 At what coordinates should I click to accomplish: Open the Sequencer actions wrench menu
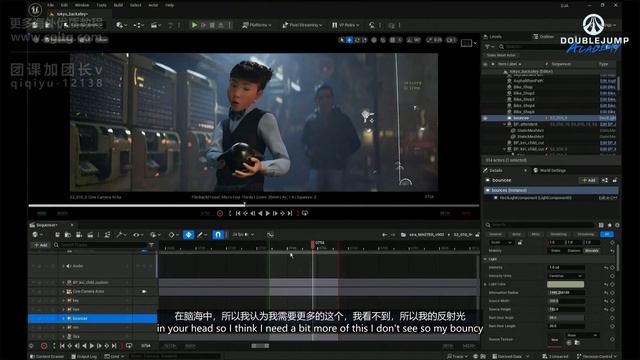(x=121, y=235)
